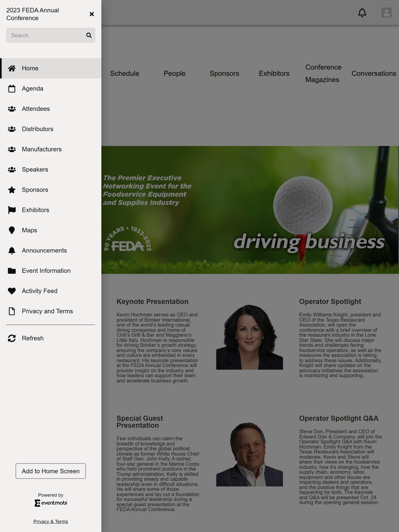The image size is (399, 532).
Task: Click the Refresh arrows icon
Action: point(12,338)
